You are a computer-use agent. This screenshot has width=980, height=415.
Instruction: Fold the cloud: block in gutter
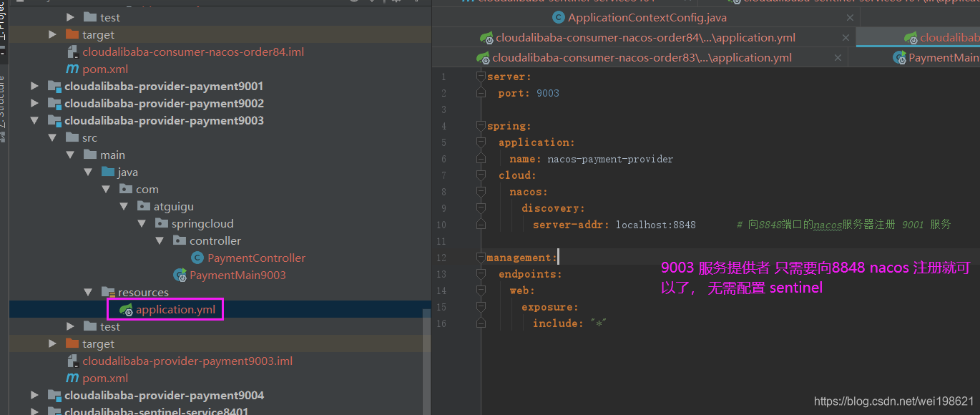[481, 175]
